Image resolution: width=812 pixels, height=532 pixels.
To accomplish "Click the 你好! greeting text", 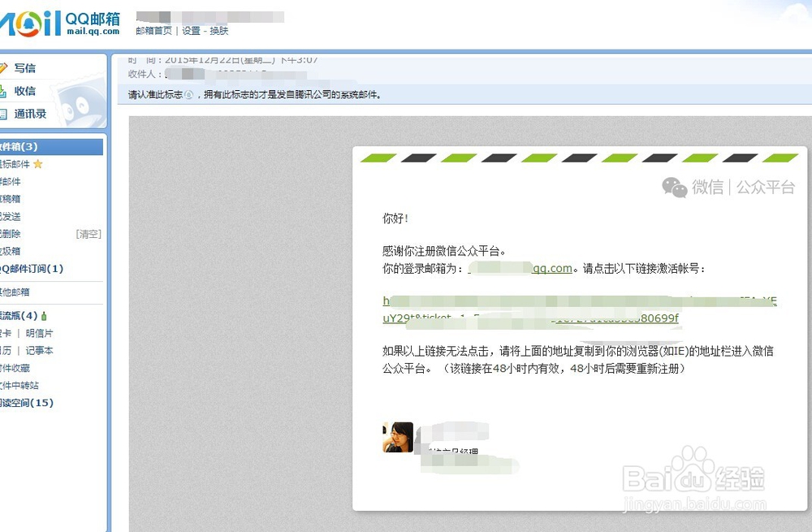I will click(x=395, y=218).
